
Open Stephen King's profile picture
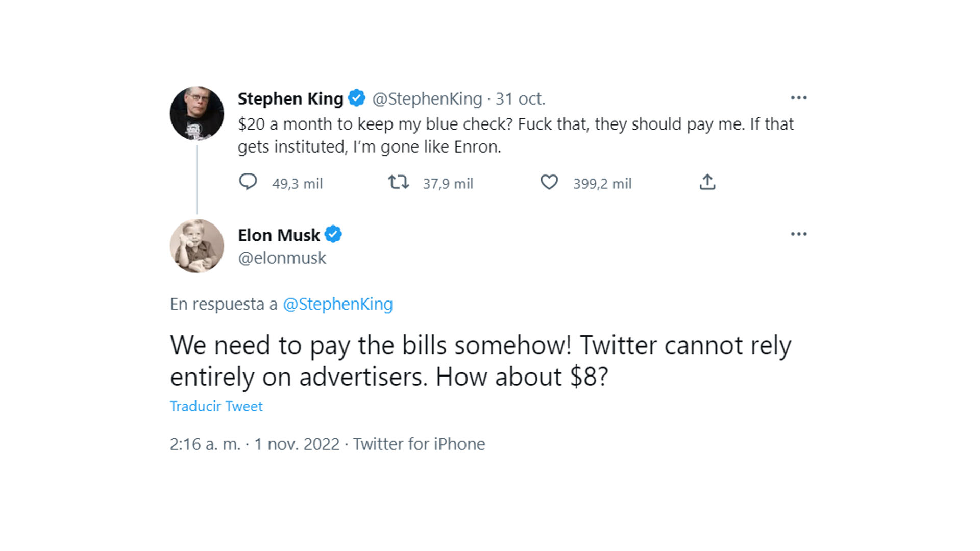197,114
